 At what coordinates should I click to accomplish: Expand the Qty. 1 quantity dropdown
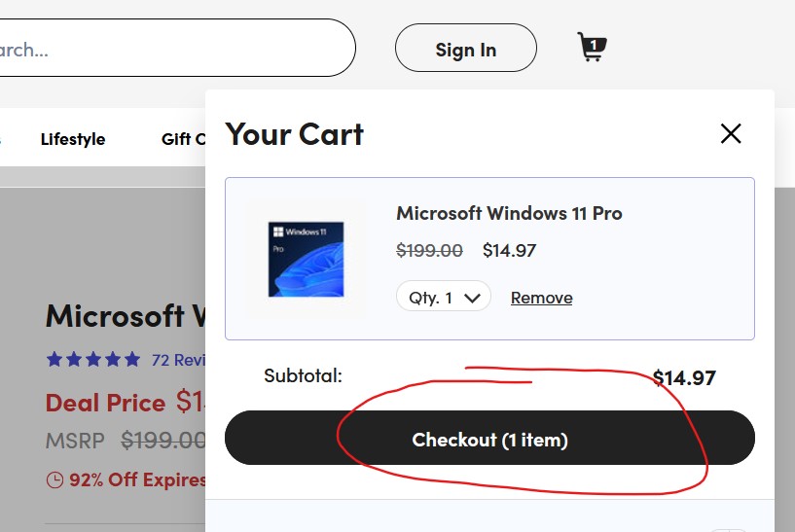tap(443, 297)
